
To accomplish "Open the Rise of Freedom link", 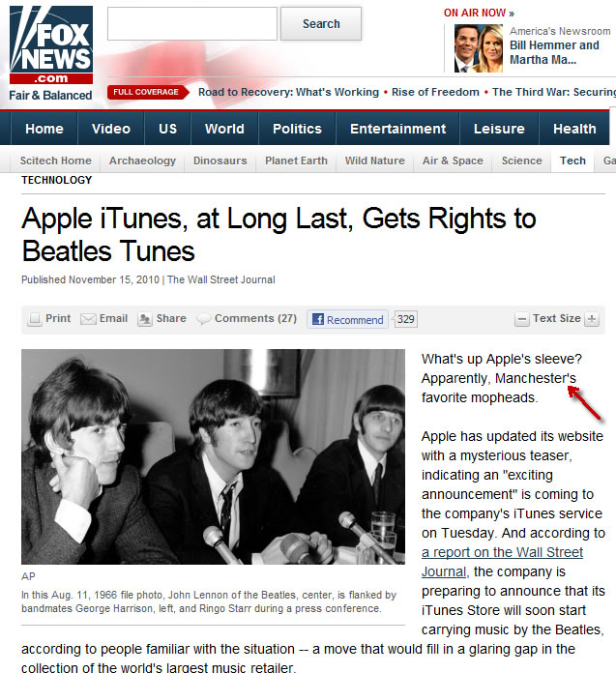I will click(435, 92).
